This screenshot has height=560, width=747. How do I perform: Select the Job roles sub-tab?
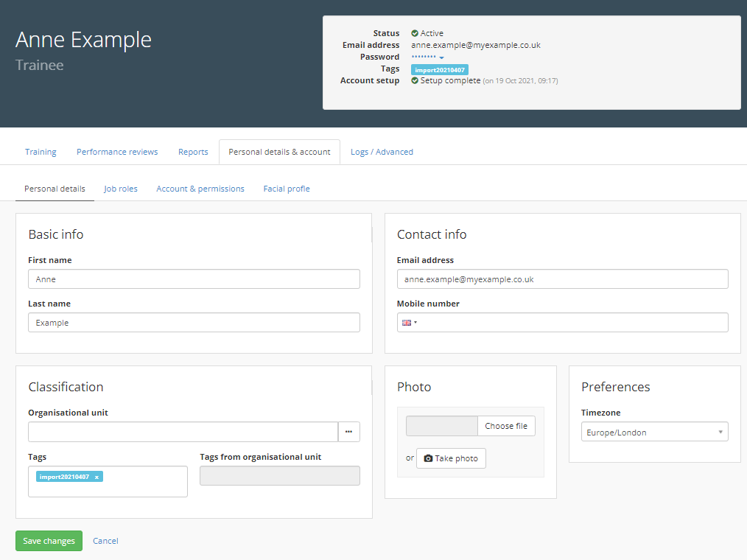coord(121,189)
